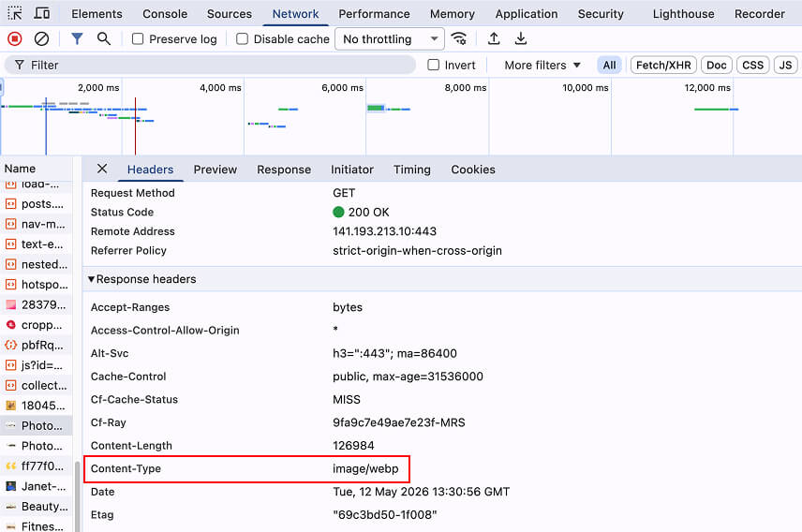The image size is (802, 532).
Task: Open the Lighthouse panel tab
Action: pyautogui.click(x=683, y=14)
